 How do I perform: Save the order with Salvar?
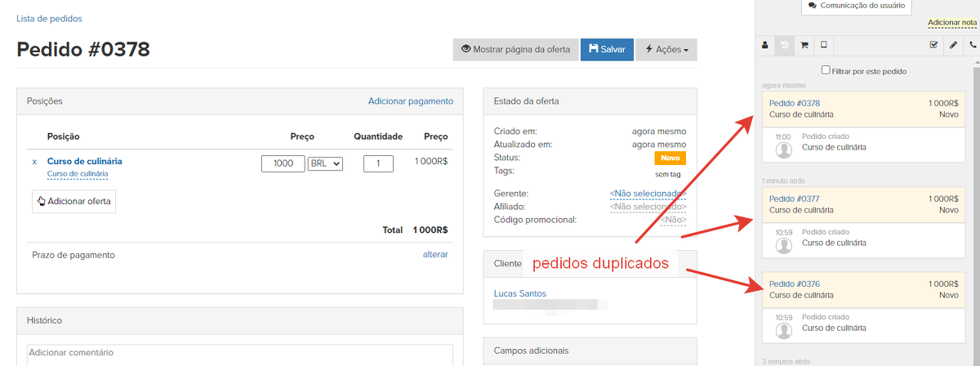pyautogui.click(x=607, y=50)
